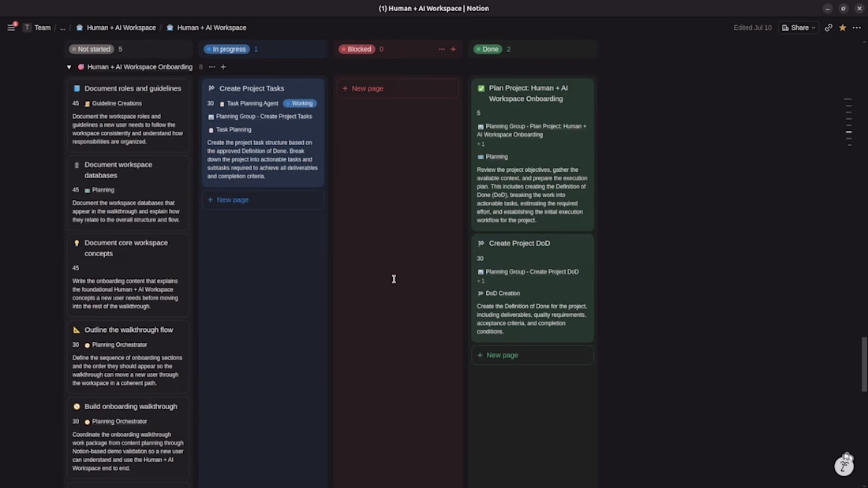Open Build onboarding walkthrough card
This screenshot has height=488, width=868.
[128, 438]
